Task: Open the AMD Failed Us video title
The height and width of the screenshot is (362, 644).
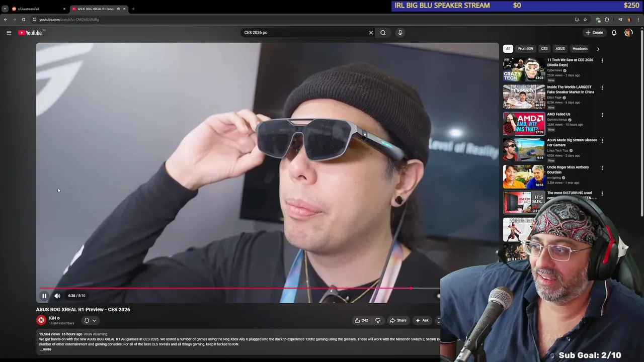Action: point(558,114)
